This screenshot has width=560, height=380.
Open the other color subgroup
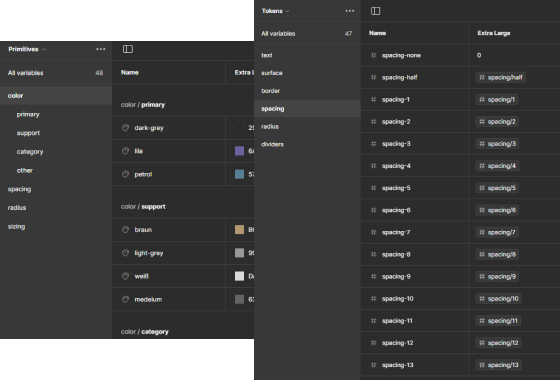click(25, 170)
